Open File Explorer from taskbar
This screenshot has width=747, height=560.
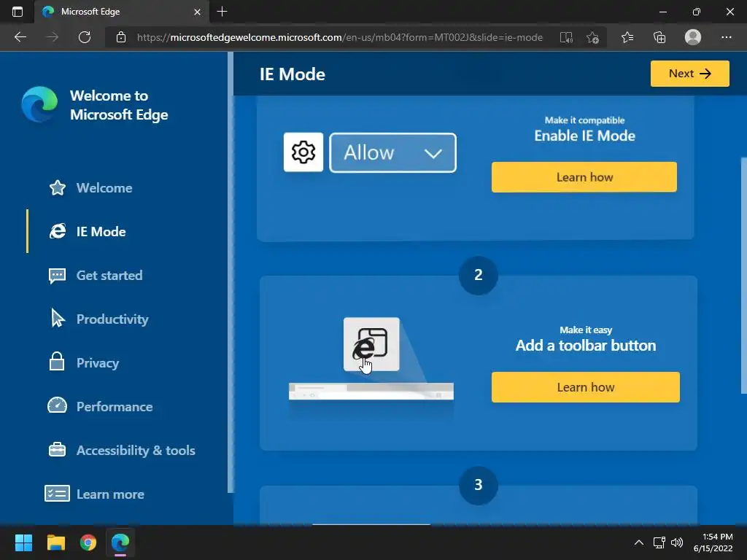[55, 542]
